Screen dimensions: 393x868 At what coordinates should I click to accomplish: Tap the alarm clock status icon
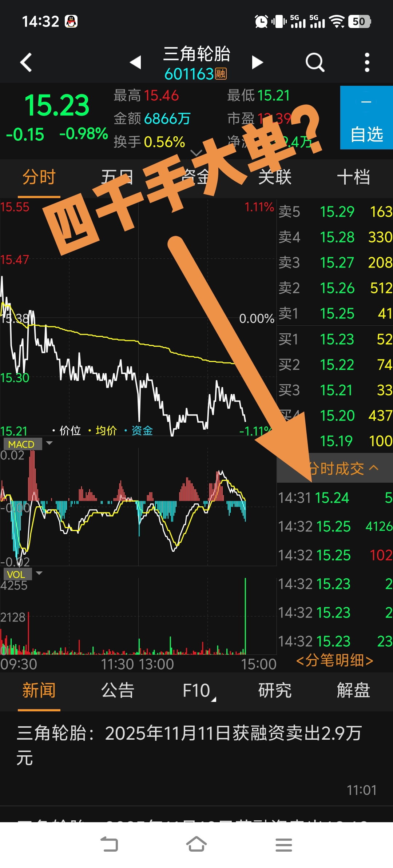[x=261, y=21]
